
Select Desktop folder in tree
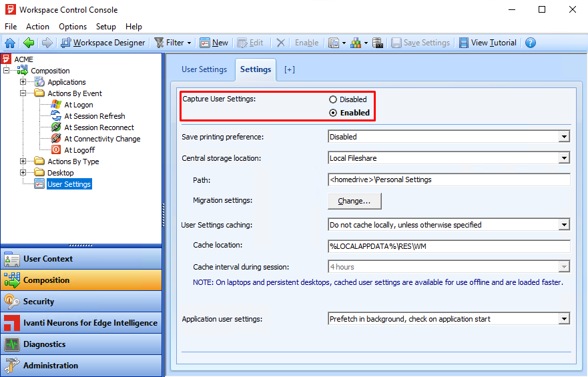tap(60, 173)
